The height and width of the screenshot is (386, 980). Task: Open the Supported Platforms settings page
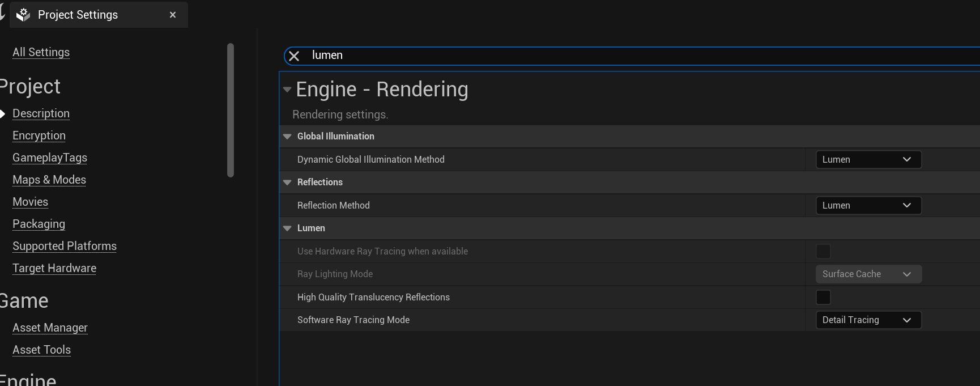[65, 246]
